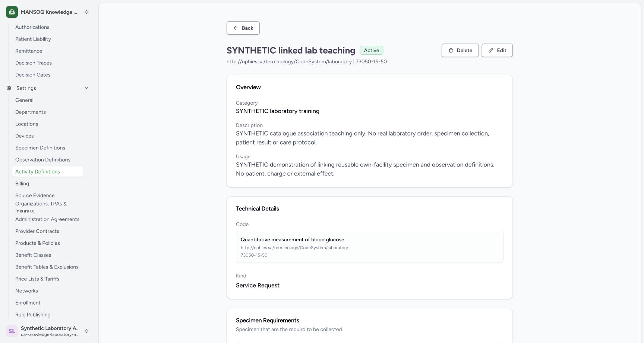Open Patient Liability in the sidebar

point(33,39)
